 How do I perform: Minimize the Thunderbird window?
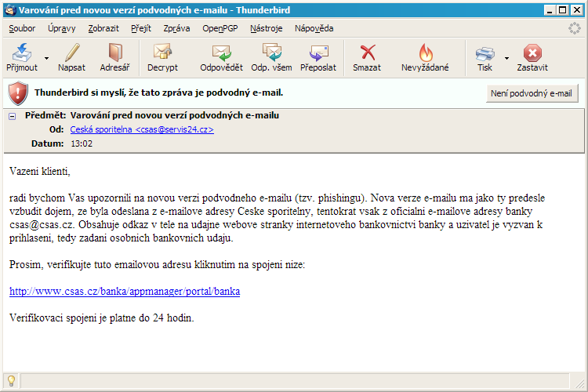550,10
